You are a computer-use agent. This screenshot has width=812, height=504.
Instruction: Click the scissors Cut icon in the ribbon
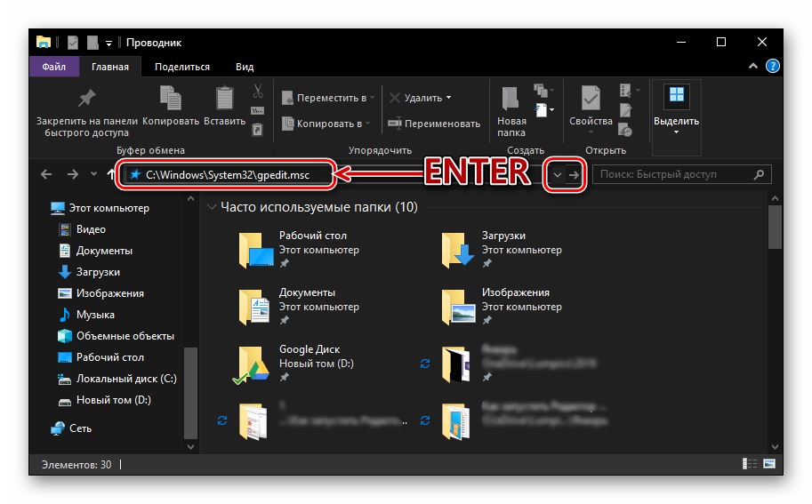click(x=258, y=91)
